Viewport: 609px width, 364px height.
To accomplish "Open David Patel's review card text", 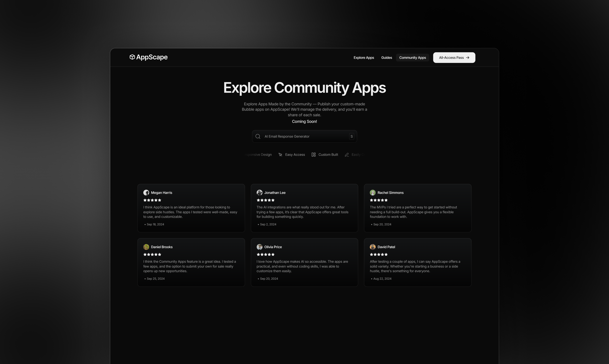I will [x=415, y=266].
